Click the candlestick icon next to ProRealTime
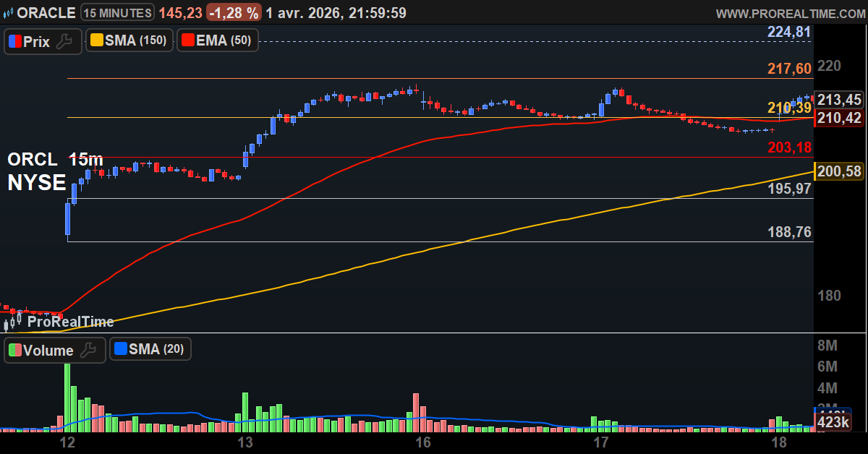868x454 pixels. 12,322
